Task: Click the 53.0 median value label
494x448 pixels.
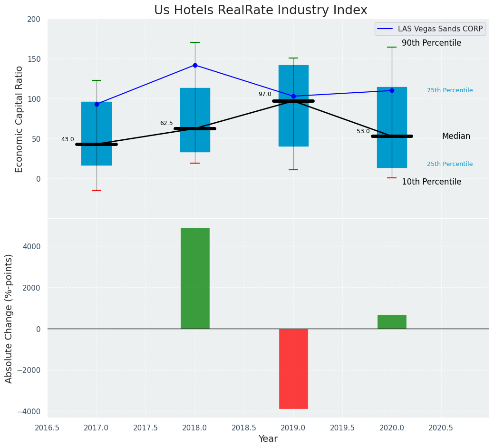Action: click(x=363, y=131)
